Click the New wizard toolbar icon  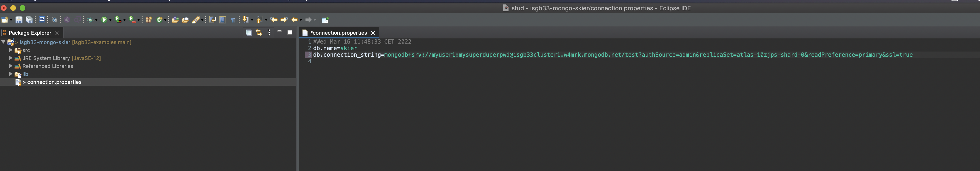(x=5, y=20)
